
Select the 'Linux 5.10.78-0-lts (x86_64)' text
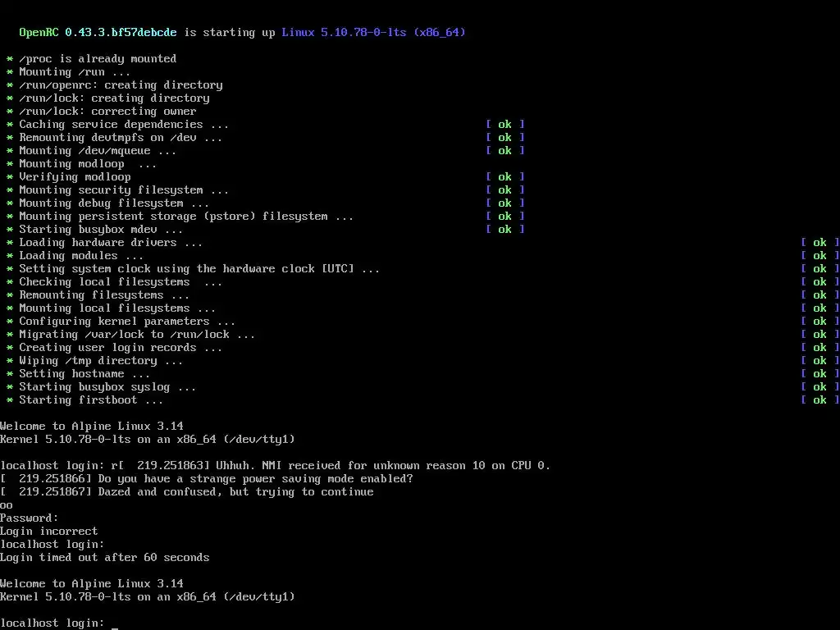[373, 32]
